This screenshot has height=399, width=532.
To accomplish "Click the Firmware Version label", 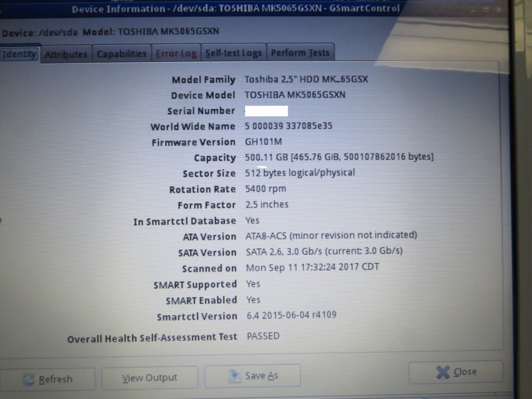I will [193, 142].
